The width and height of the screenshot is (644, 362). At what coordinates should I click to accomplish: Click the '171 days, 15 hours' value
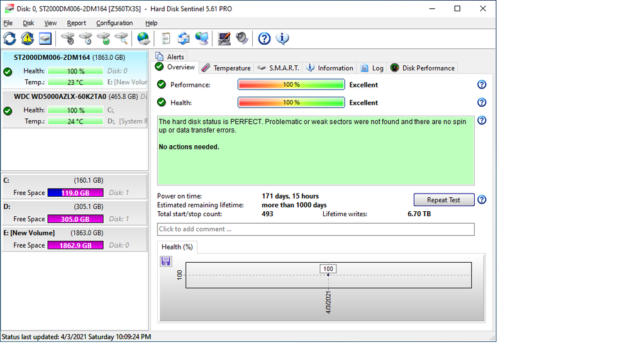291,196
